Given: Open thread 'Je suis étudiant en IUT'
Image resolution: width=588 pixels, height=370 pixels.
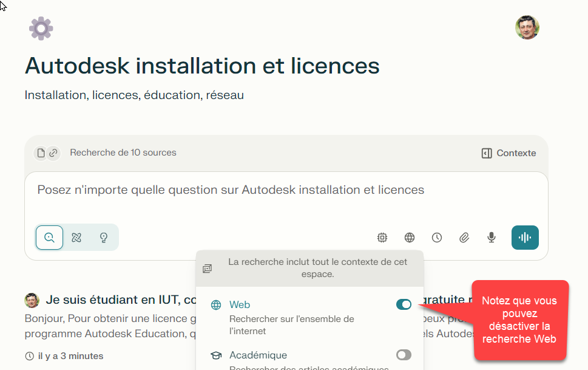Looking at the screenshot, I should 121,300.
